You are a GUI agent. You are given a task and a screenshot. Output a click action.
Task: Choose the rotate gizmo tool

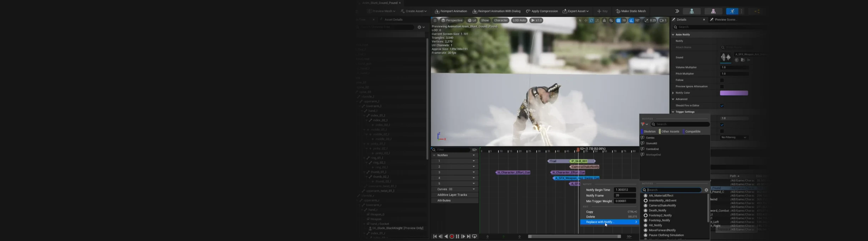click(x=591, y=21)
